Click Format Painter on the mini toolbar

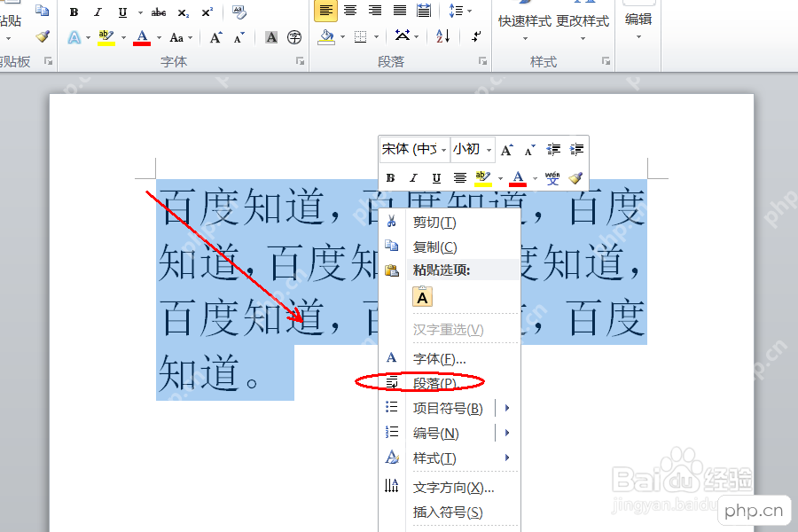(x=576, y=178)
